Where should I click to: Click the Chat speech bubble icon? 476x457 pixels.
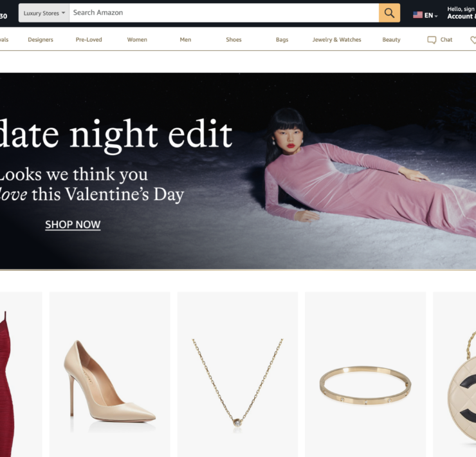pyautogui.click(x=432, y=40)
